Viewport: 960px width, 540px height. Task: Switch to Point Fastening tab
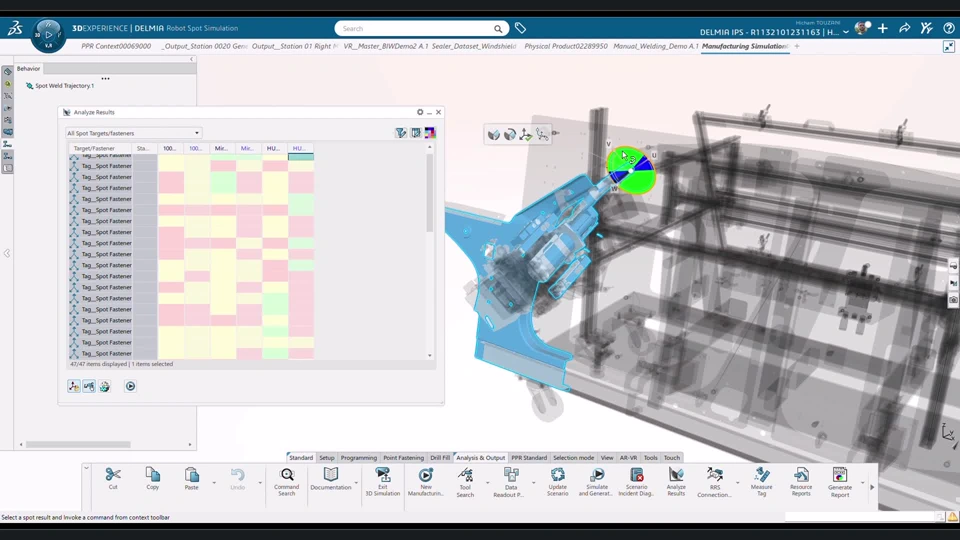point(403,457)
